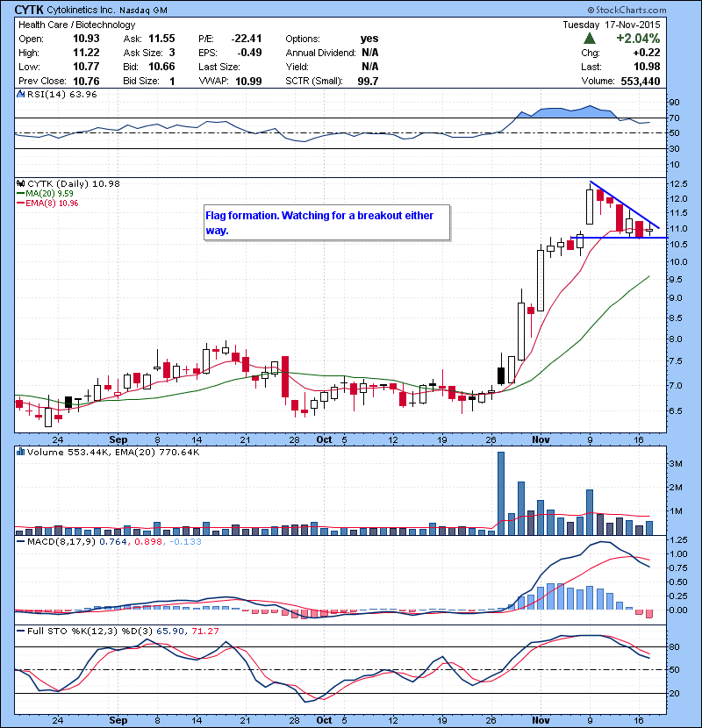
Task: Click the Bid Size value 1
Action: coord(172,82)
